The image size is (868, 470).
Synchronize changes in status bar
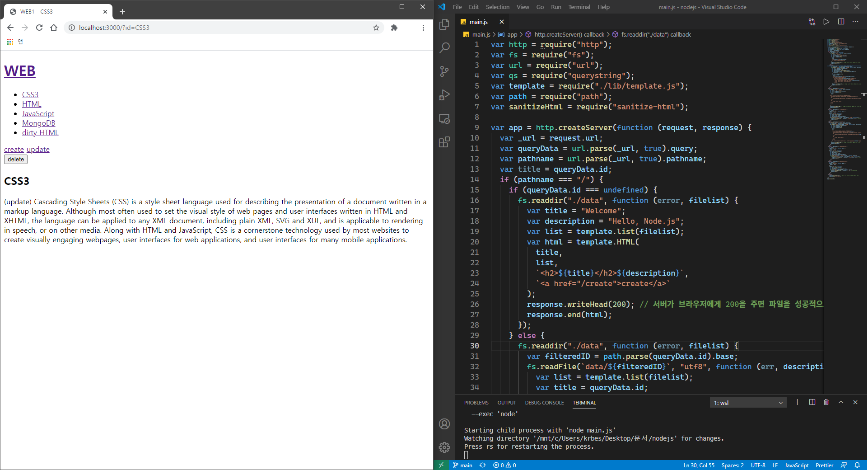tap(483, 465)
